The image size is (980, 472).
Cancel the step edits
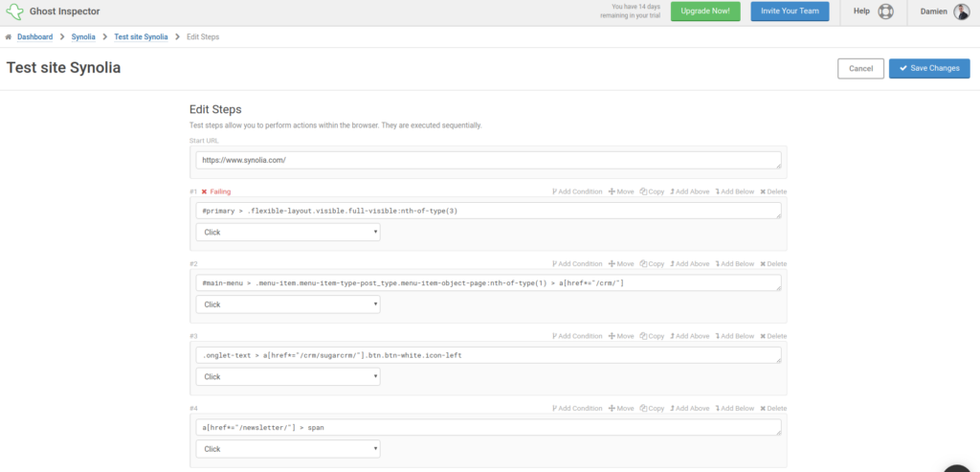(x=860, y=68)
